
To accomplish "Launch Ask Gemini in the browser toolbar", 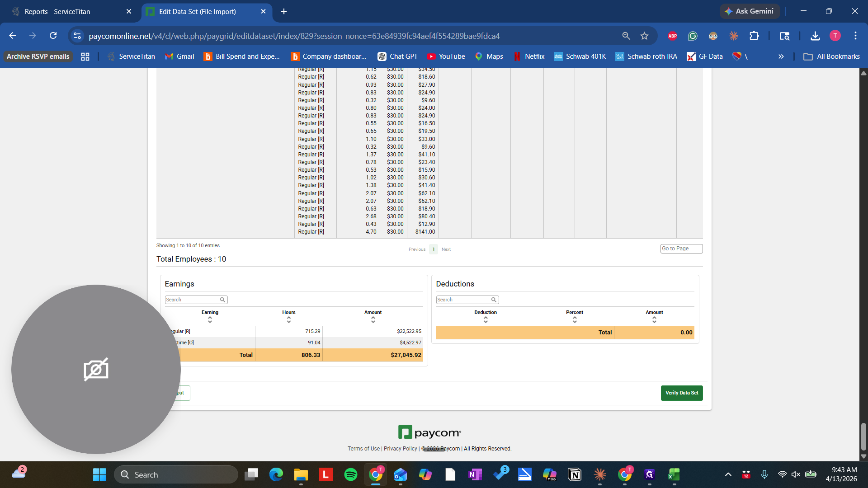I will (749, 11).
